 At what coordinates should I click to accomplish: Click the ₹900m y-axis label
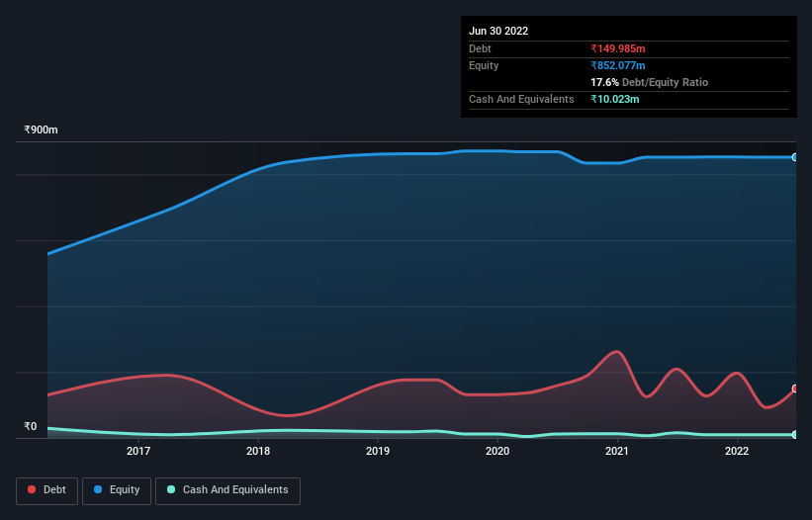point(41,130)
